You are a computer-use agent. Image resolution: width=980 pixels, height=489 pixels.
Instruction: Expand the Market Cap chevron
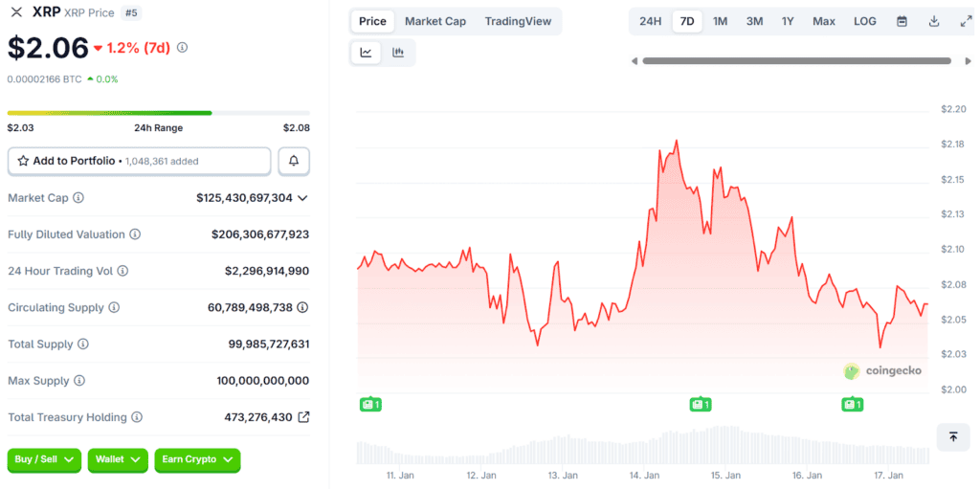pos(302,198)
